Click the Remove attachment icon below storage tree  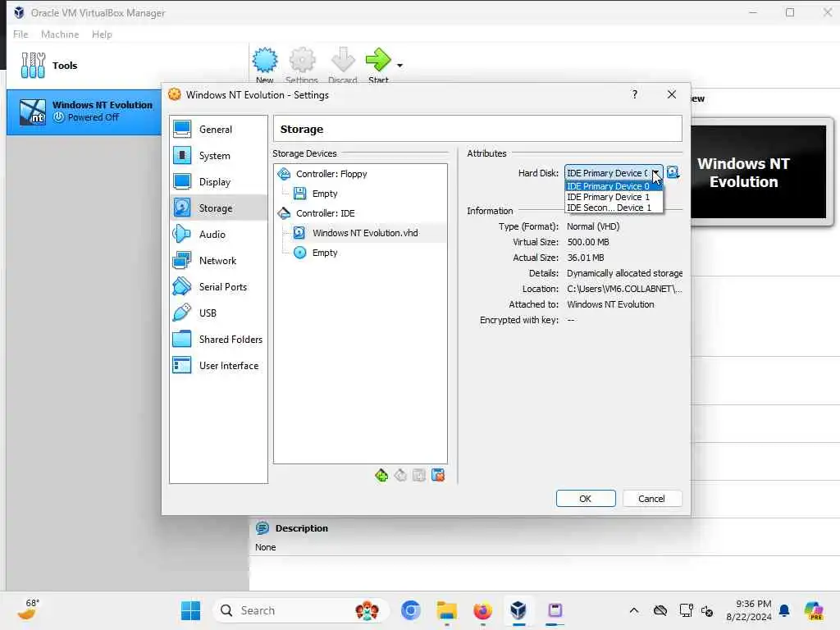[x=438, y=475]
